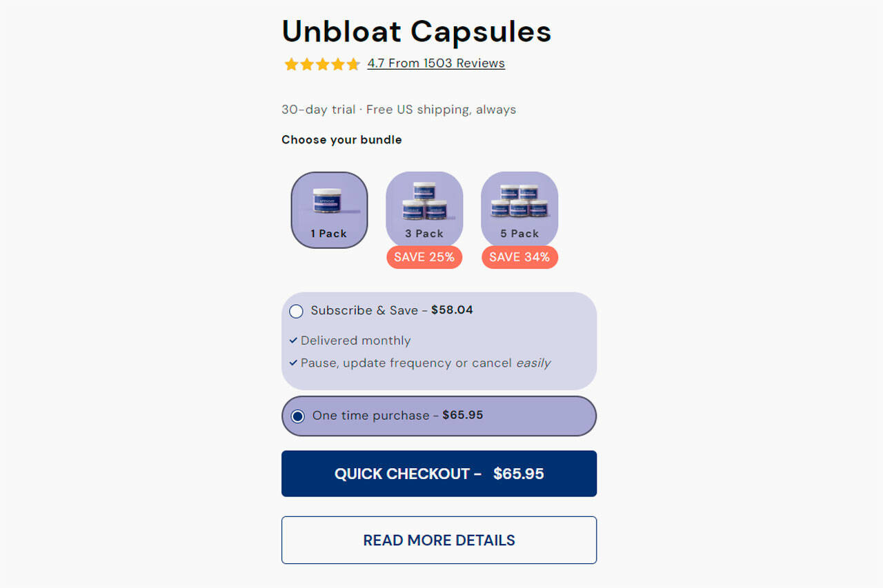Click the SAVE 25% badge
883x588 pixels.
pyautogui.click(x=424, y=257)
